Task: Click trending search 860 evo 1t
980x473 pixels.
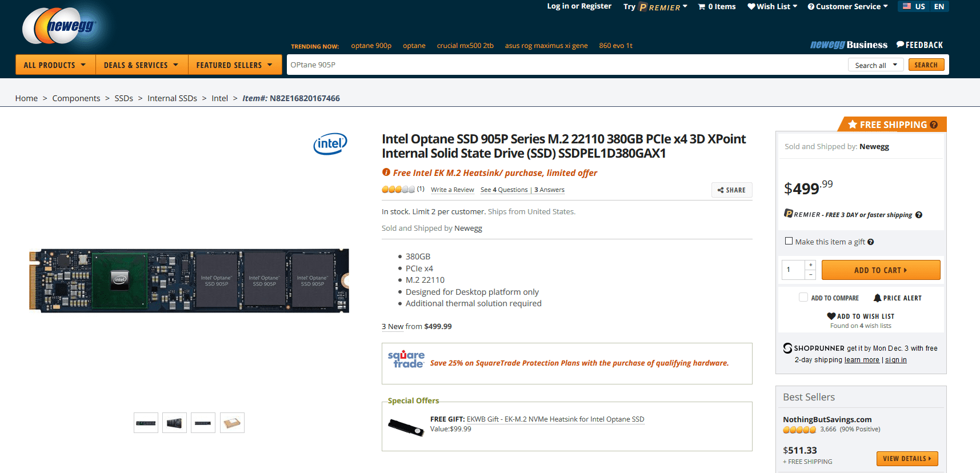Action: pos(616,46)
